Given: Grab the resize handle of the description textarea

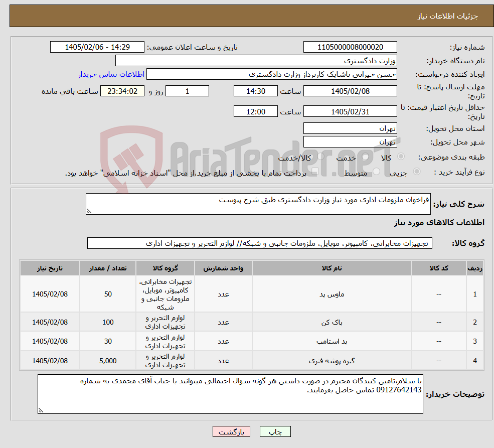Looking at the screenshot, I should 89,211.
